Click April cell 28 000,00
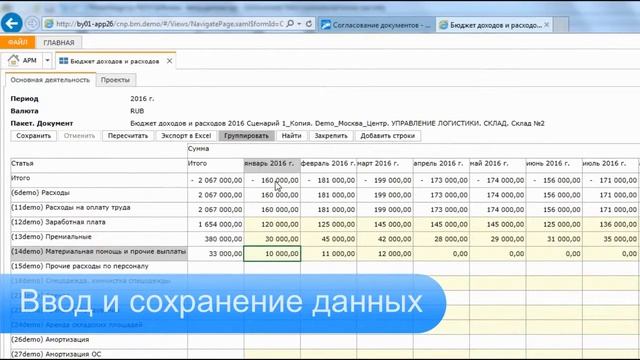This screenshot has height=360, width=640. (441, 239)
